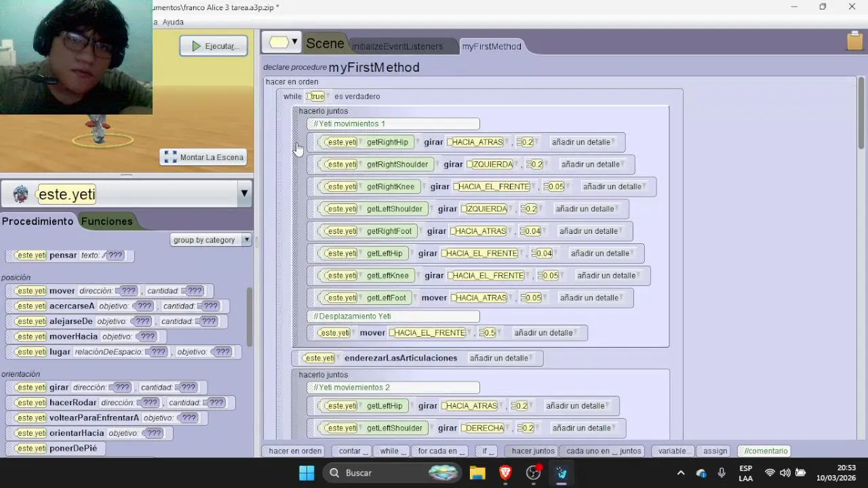Select the cada uno en _ juntos tile
Viewport: 868px width, 488px height.
(604, 451)
